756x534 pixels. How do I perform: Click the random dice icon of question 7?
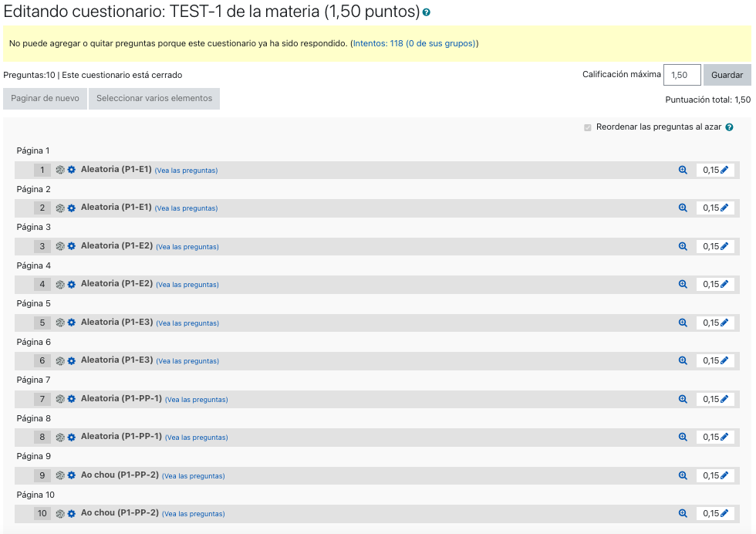pyautogui.click(x=60, y=399)
